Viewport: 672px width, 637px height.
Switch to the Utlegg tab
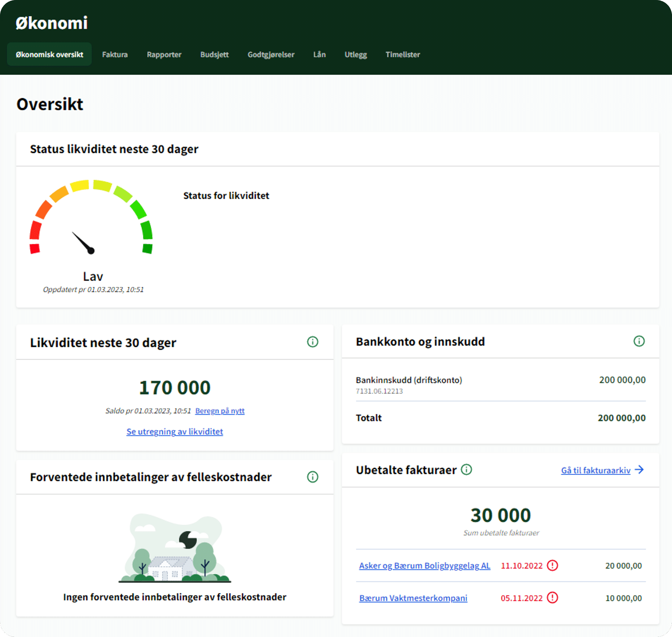point(356,54)
